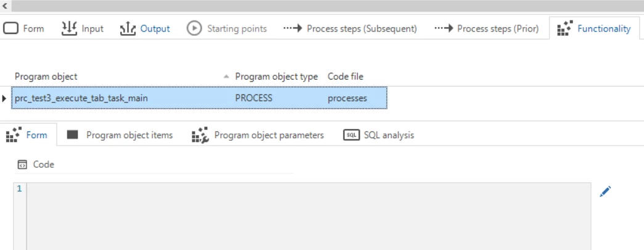
Task: Sort by Program object column header
Action: 46,77
